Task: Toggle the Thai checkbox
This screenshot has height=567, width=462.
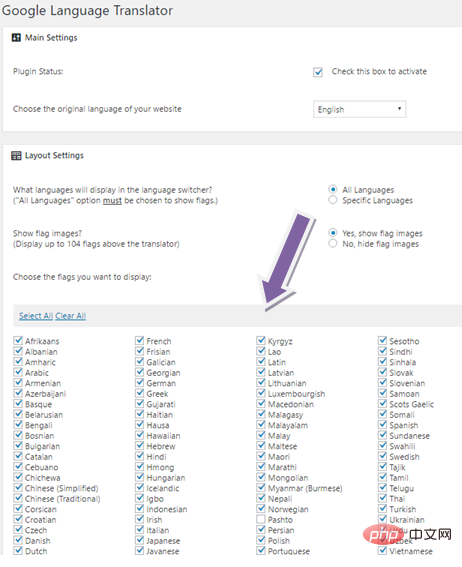Action: [382, 498]
